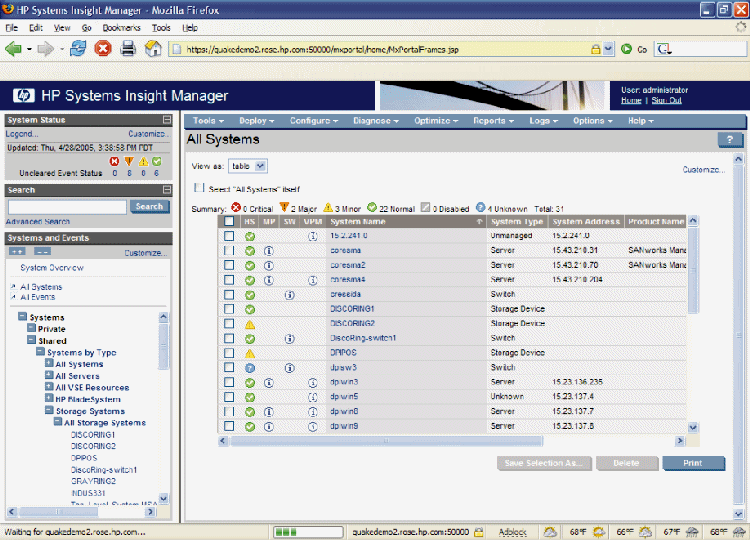Collapse the Storage Systems tree node
The width and height of the screenshot is (750, 540).
pos(49,410)
